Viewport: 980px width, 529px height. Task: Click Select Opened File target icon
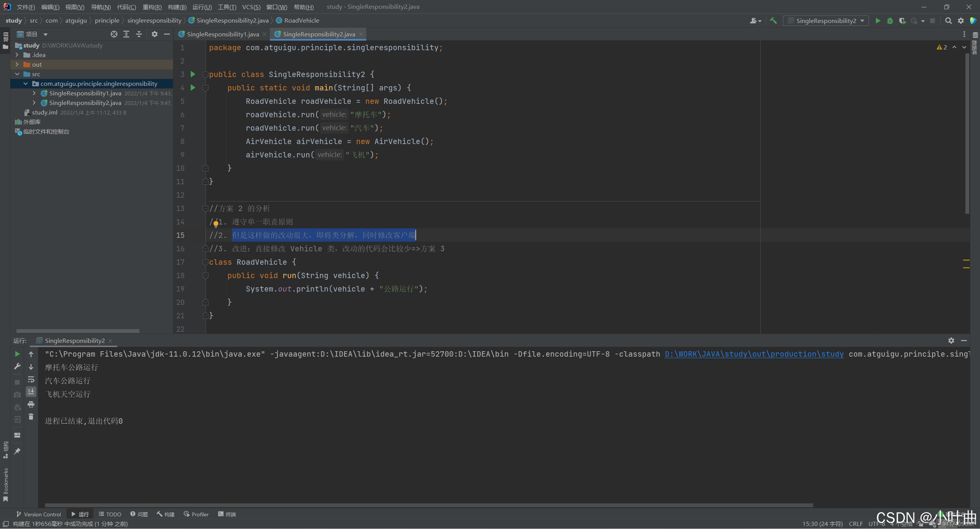[114, 34]
